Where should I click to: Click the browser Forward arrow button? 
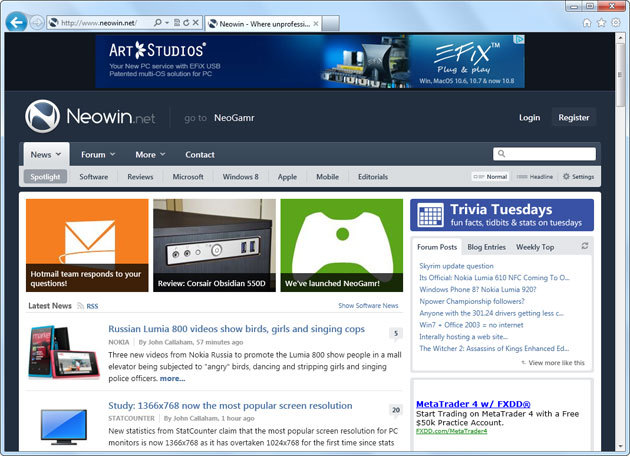[37, 23]
